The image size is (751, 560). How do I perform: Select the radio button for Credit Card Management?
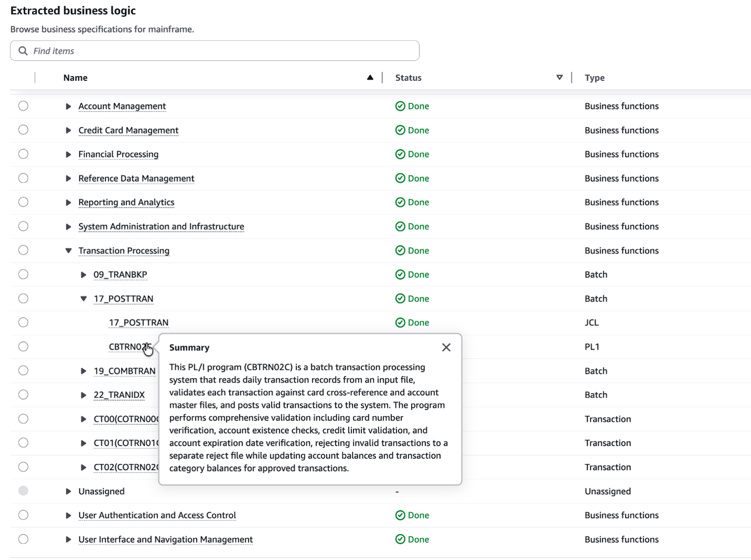[x=23, y=130]
